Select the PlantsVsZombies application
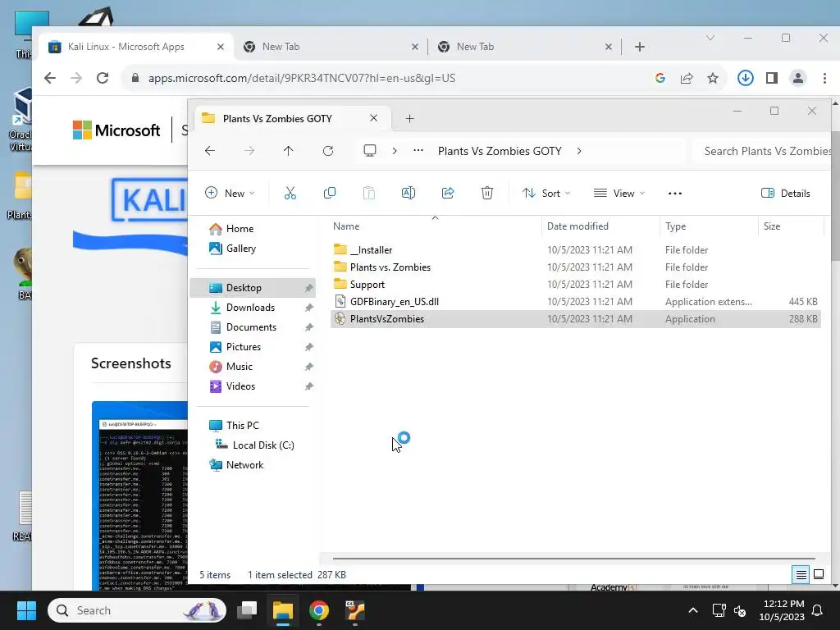This screenshot has height=630, width=840. [575, 319]
